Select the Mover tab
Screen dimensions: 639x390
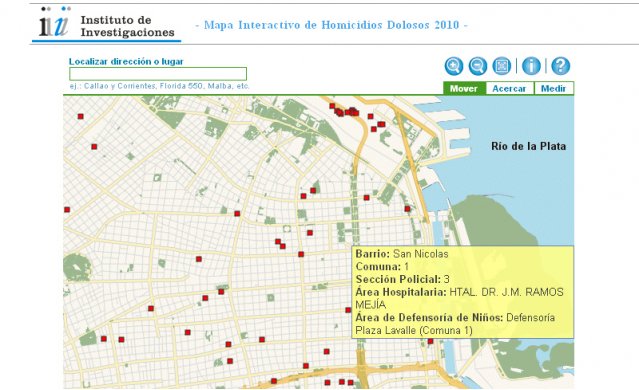click(x=464, y=88)
